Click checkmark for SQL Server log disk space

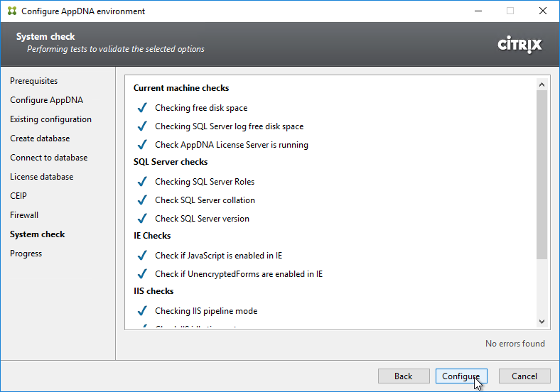[x=142, y=126]
